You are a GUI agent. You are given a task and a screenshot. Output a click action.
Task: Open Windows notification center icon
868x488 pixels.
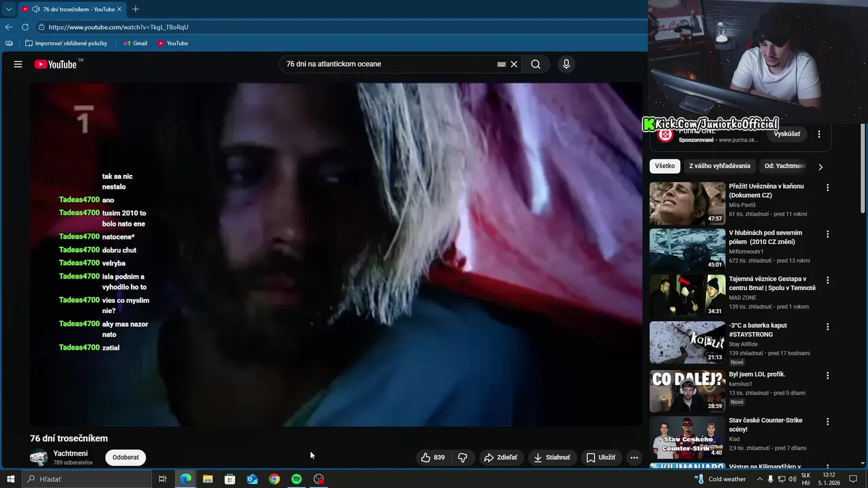click(854, 479)
